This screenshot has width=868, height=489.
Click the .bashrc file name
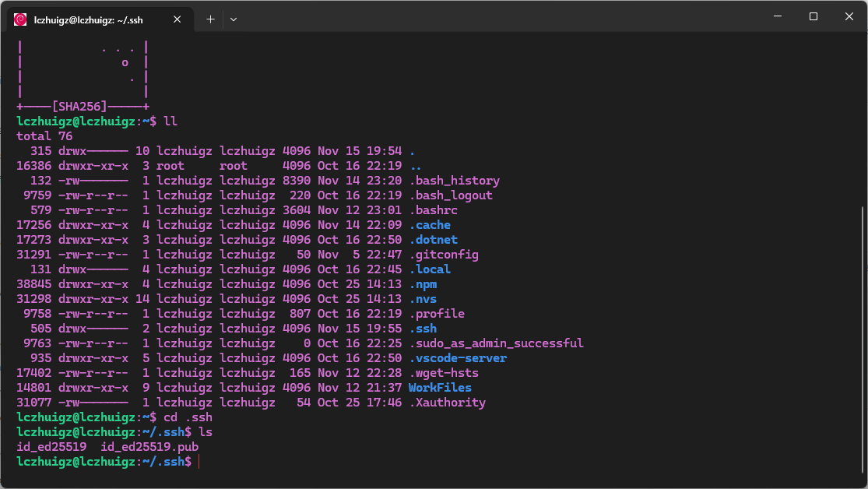click(433, 210)
